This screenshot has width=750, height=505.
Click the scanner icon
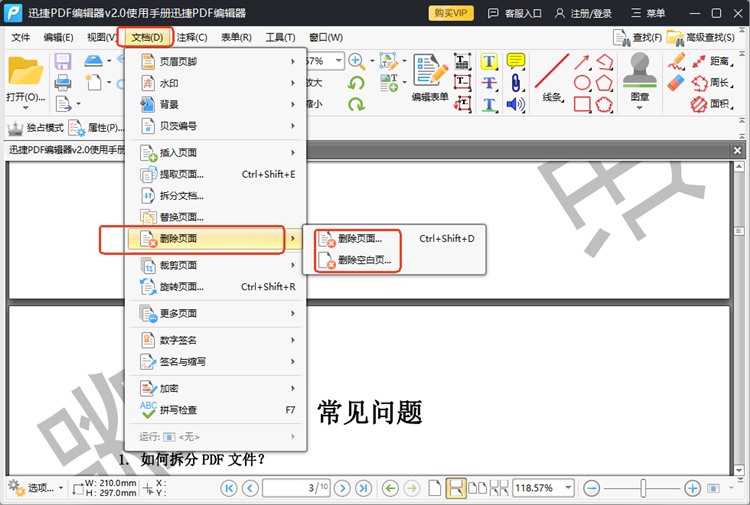click(94, 61)
